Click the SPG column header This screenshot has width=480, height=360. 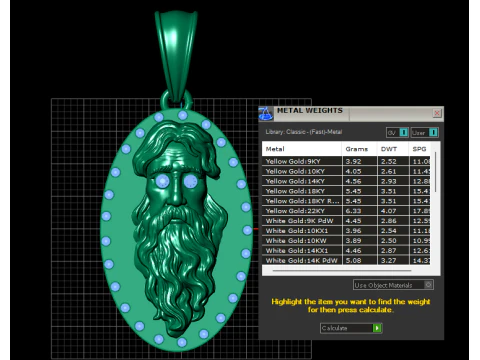[x=419, y=149]
